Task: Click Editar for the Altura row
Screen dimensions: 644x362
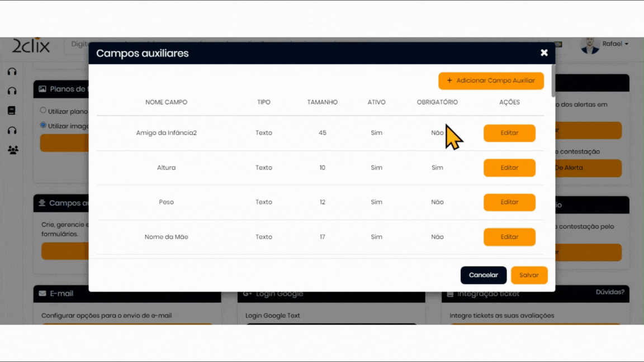Action: (x=509, y=168)
